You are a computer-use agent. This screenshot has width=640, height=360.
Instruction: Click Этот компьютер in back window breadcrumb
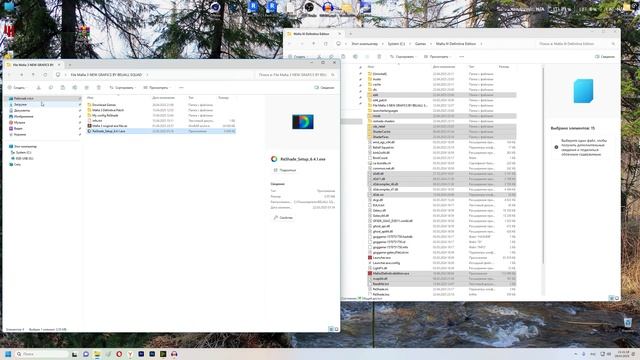[x=364, y=44]
